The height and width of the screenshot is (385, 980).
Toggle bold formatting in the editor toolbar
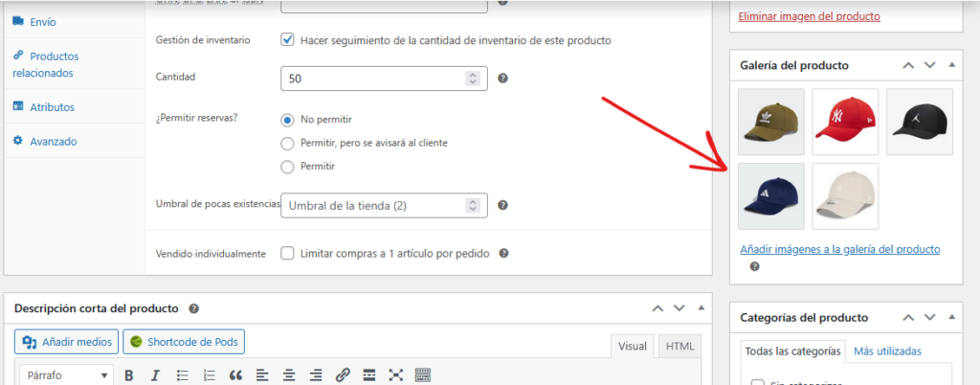point(128,374)
